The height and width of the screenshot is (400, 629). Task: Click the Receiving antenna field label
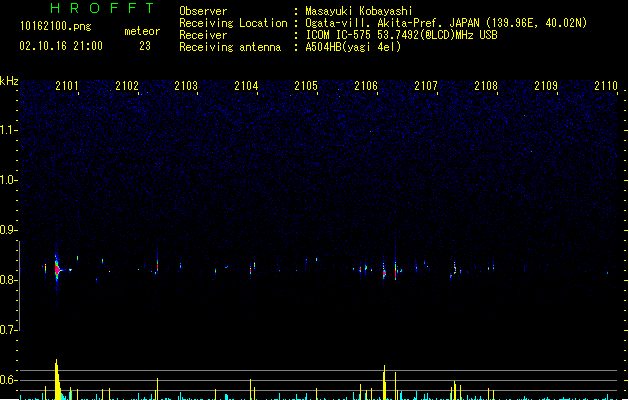click(x=230, y=47)
